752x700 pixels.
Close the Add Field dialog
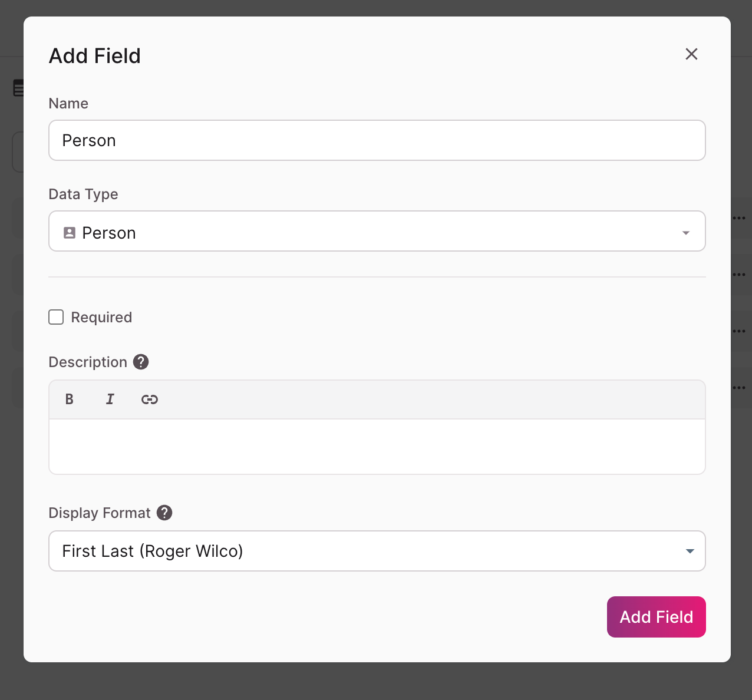691,54
